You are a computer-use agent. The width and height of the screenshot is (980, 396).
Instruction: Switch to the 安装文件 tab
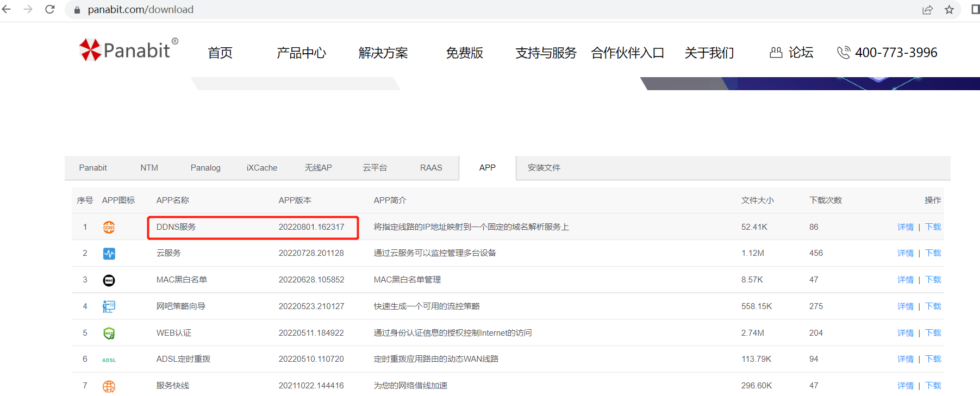pyautogui.click(x=544, y=168)
